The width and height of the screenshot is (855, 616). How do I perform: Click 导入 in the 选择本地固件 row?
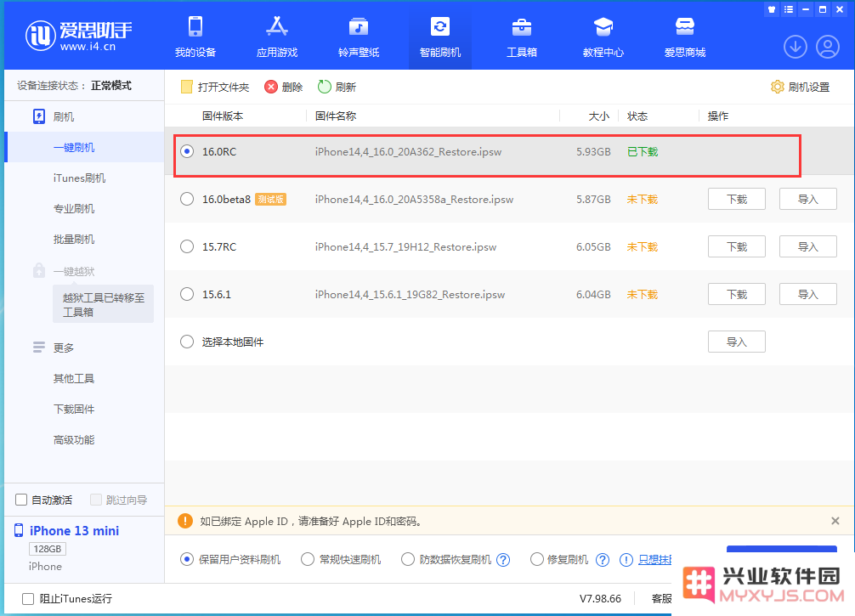[x=737, y=342]
